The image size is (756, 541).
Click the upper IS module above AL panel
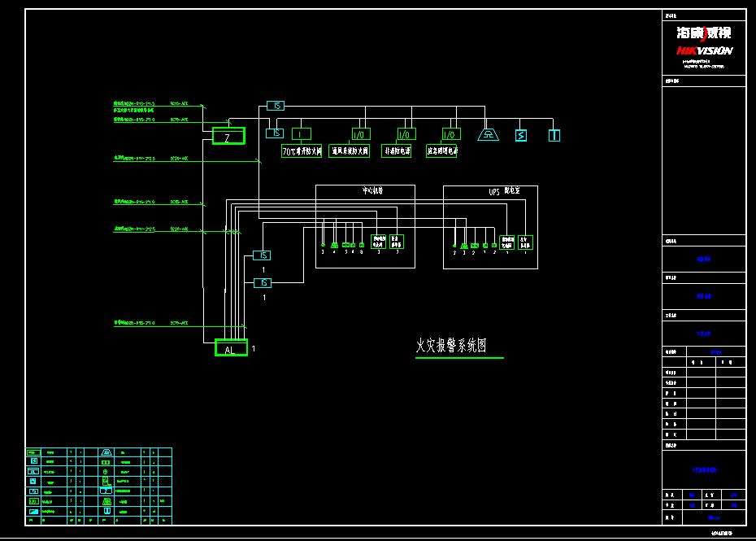(x=262, y=255)
